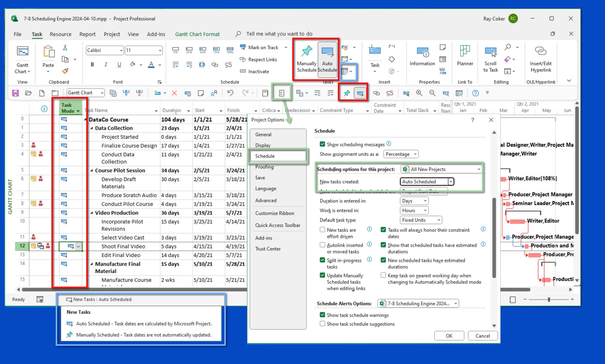Click the Manually Schedule pin icon in ribbon
This screenshot has width=605, height=364.
[x=307, y=51]
